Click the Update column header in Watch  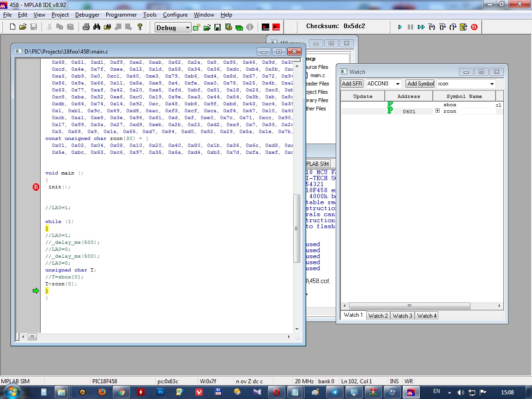point(363,97)
